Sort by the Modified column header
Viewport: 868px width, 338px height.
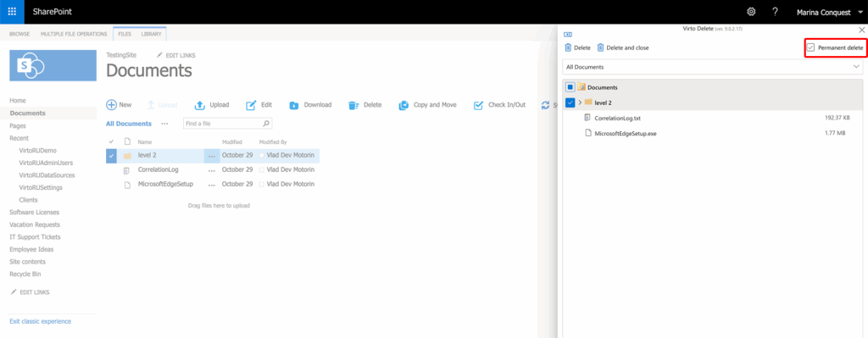232,142
